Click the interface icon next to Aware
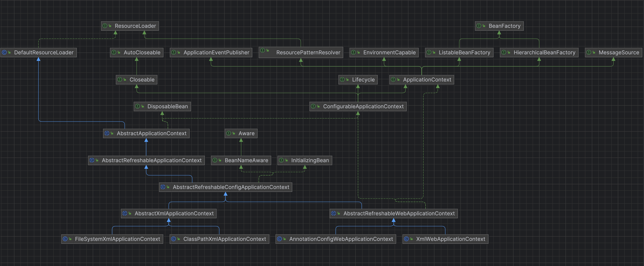Image resolution: width=644 pixels, height=266 pixels. click(x=228, y=133)
